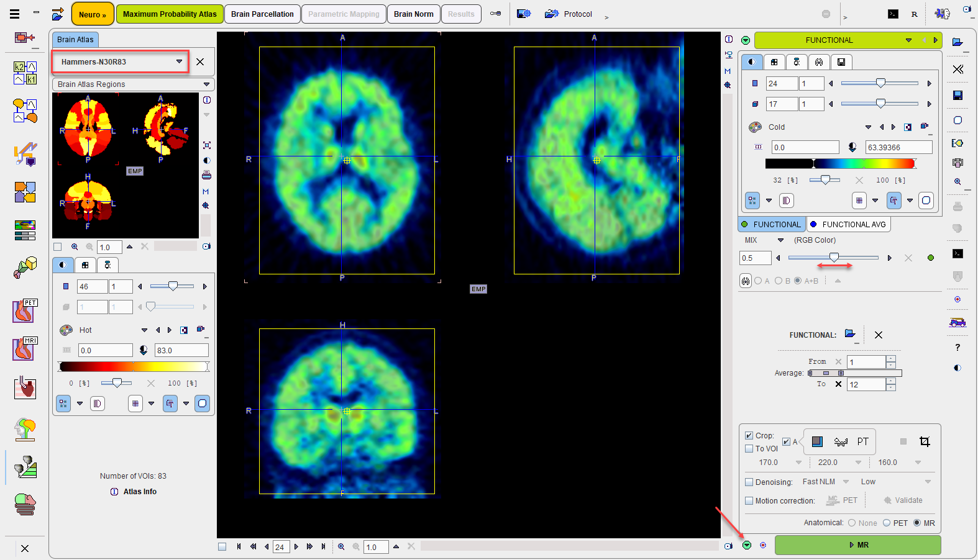Open the kinetic modeling k2/k1 tool
This screenshot has width=978, height=560.
coord(25,73)
